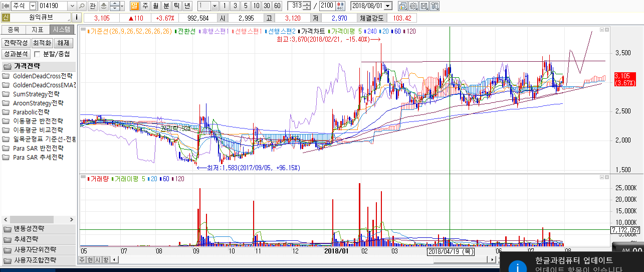644x272 pixels.
Task: Expand the 사용자조합전략 category
Action: [38, 260]
